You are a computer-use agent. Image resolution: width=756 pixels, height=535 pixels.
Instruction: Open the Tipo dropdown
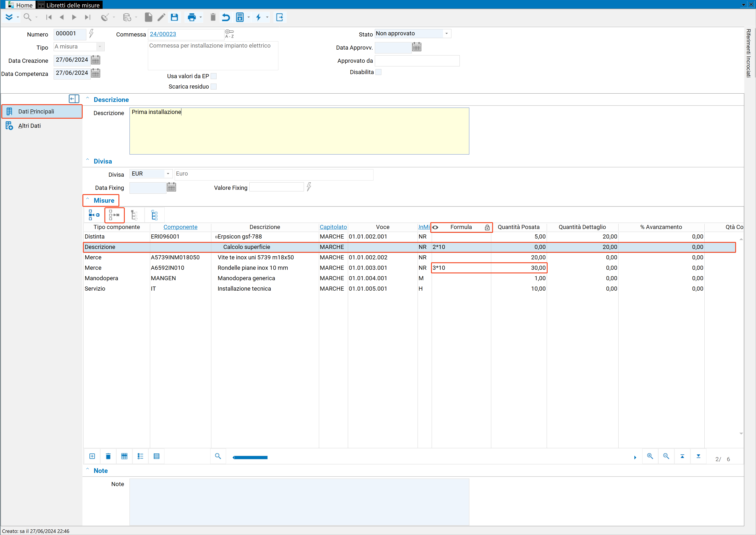coord(100,47)
